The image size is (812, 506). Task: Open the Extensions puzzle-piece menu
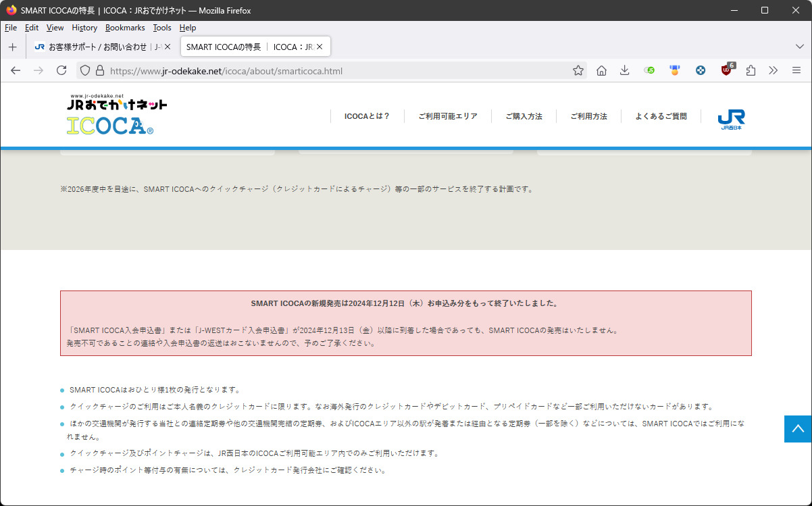751,70
